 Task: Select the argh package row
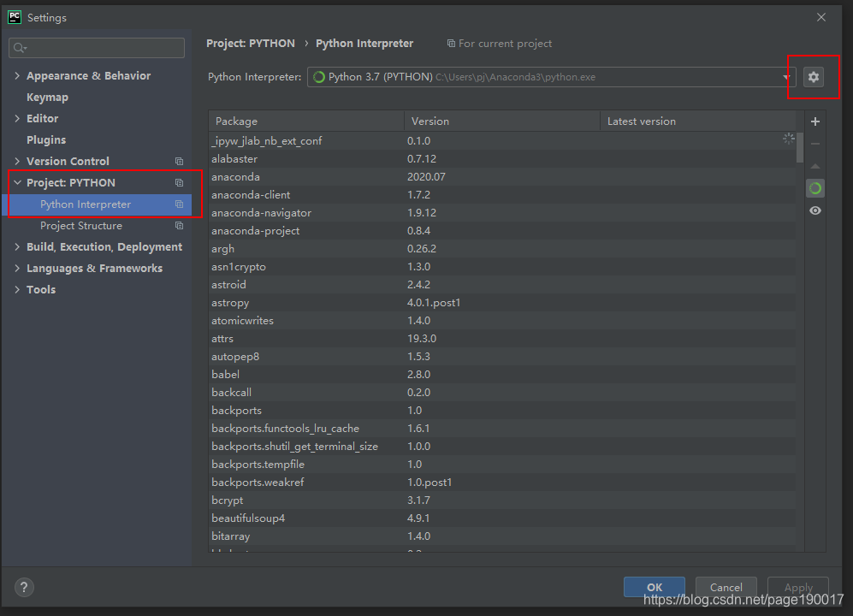pyautogui.click(x=501, y=249)
